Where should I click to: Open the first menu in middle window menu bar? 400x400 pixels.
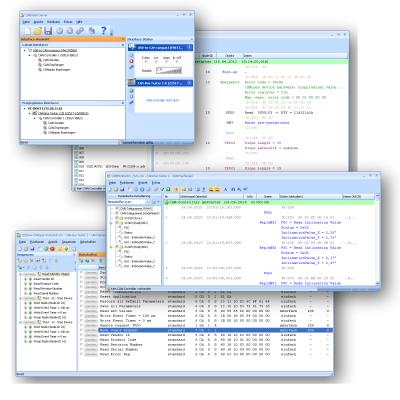pos(113,183)
